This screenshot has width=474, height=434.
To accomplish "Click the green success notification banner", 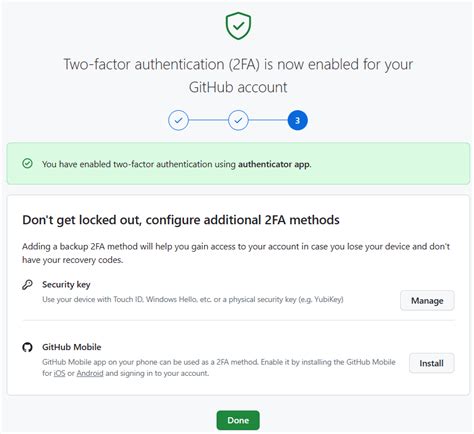I will [x=238, y=163].
